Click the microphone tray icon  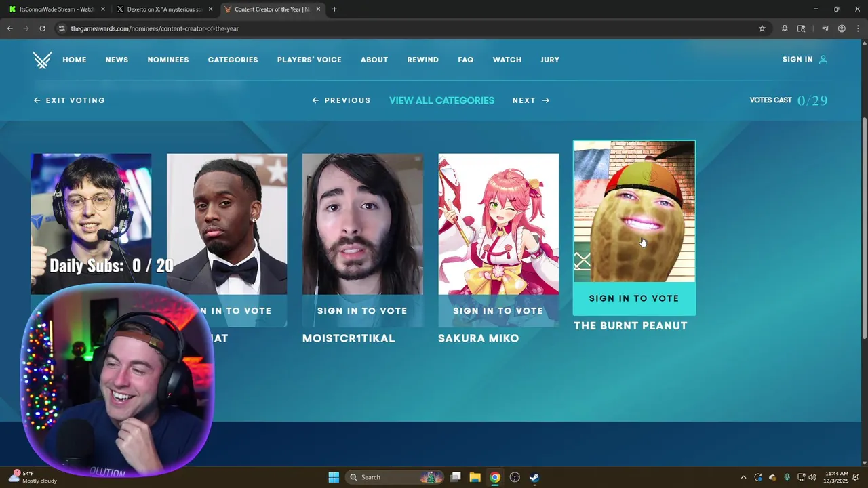[787, 477]
